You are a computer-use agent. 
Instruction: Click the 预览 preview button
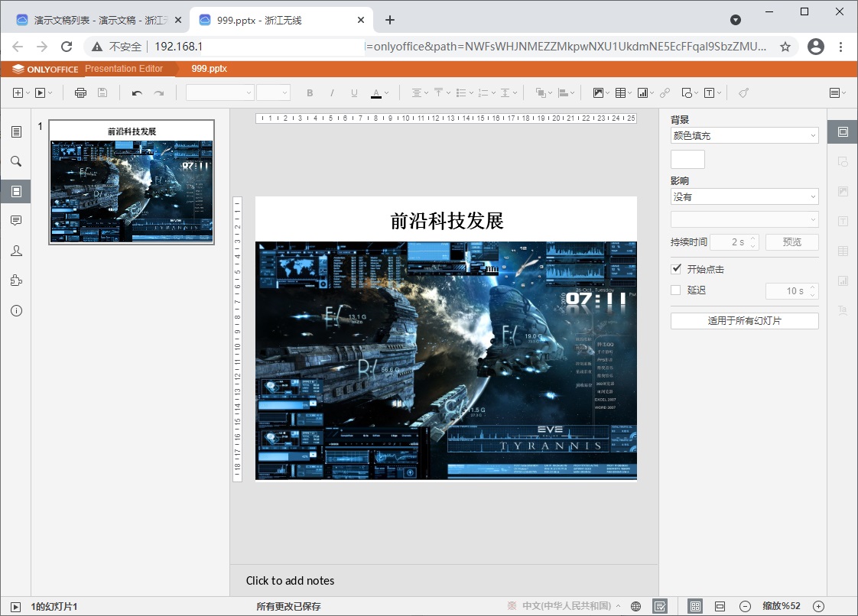click(x=791, y=242)
